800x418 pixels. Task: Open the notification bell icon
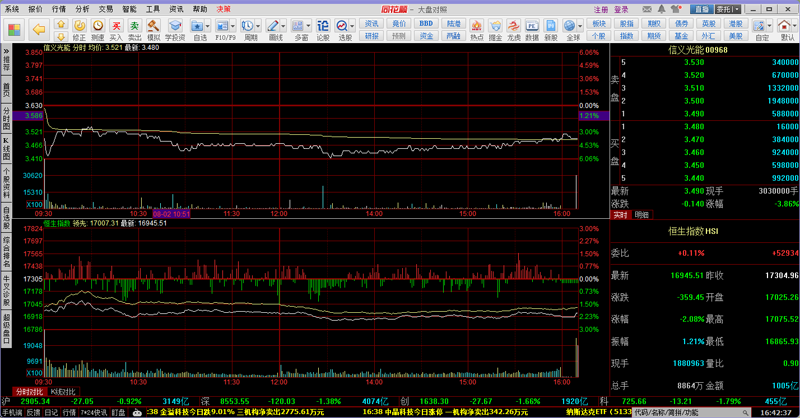tap(662, 9)
